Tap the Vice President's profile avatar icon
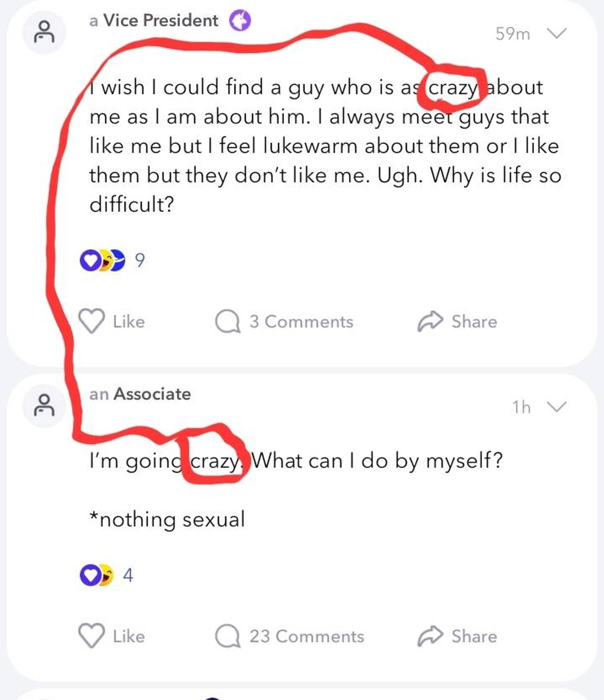 point(44,32)
